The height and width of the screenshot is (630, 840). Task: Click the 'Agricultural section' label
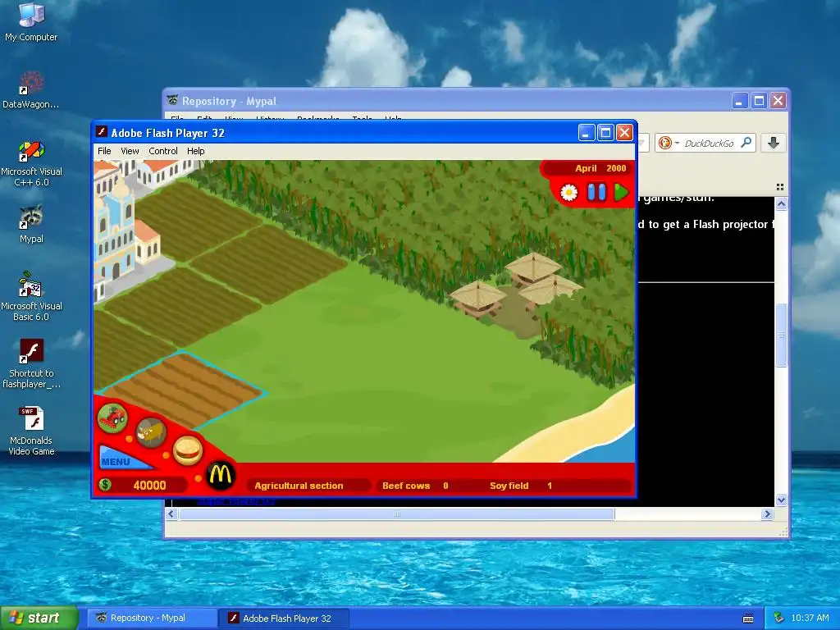299,486
